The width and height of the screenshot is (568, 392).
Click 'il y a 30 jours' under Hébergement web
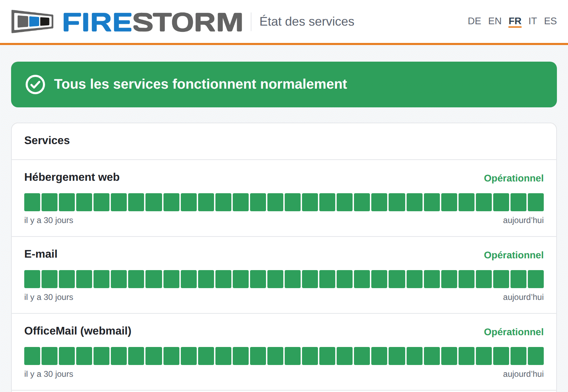(49, 221)
